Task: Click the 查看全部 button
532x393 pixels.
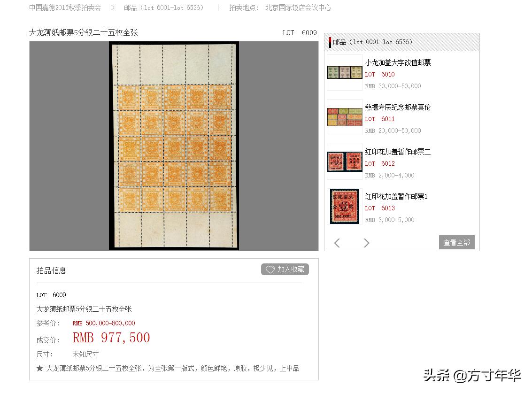Action: [x=456, y=242]
